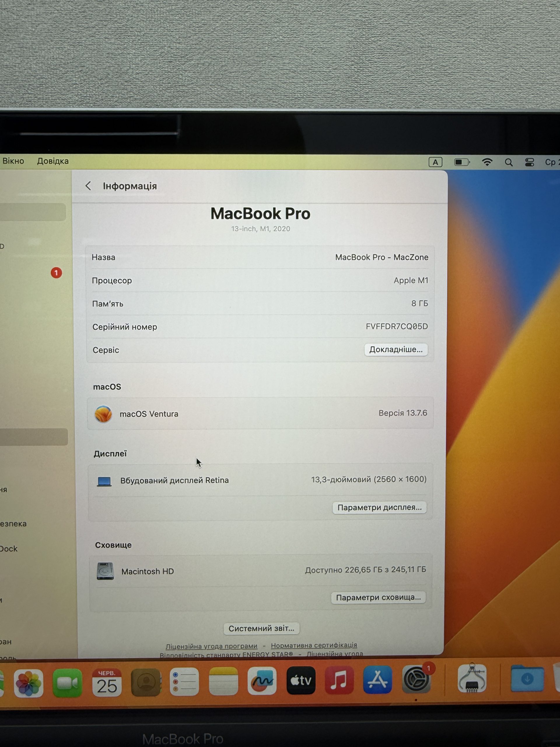The height and width of the screenshot is (747, 560).
Task: Click the battery status icon
Action: pyautogui.click(x=462, y=162)
